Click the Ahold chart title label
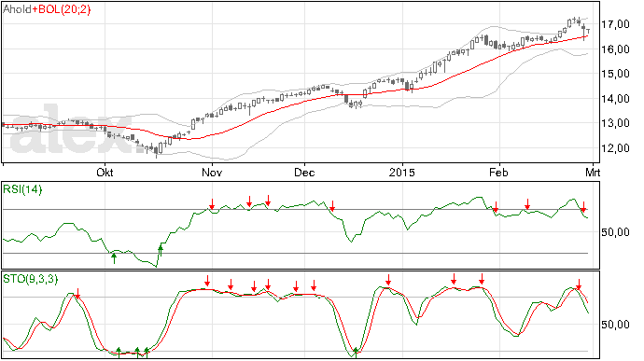This screenshot has height=361, width=644. click(18, 9)
